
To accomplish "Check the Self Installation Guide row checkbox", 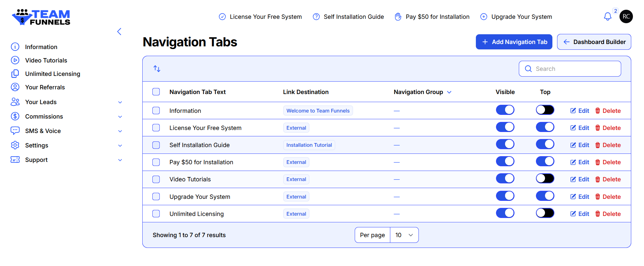I will pos(156,145).
